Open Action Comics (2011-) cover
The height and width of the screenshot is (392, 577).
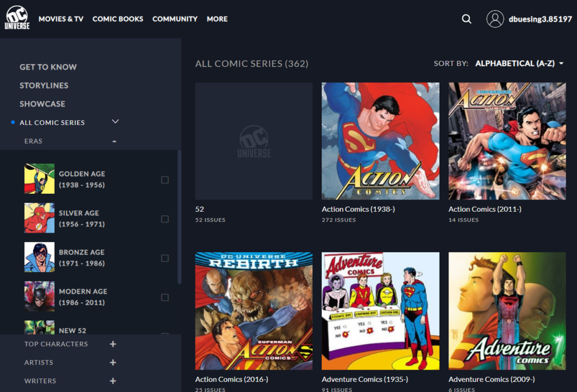[507, 141]
